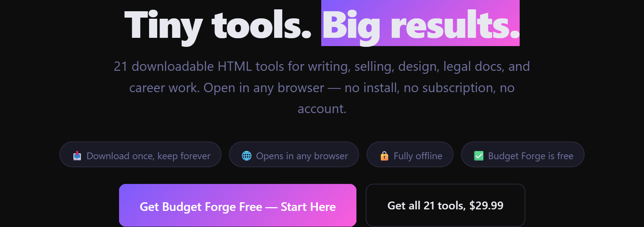Click the '$29.99' price on the outlined button
The image size is (644, 227).
point(486,205)
